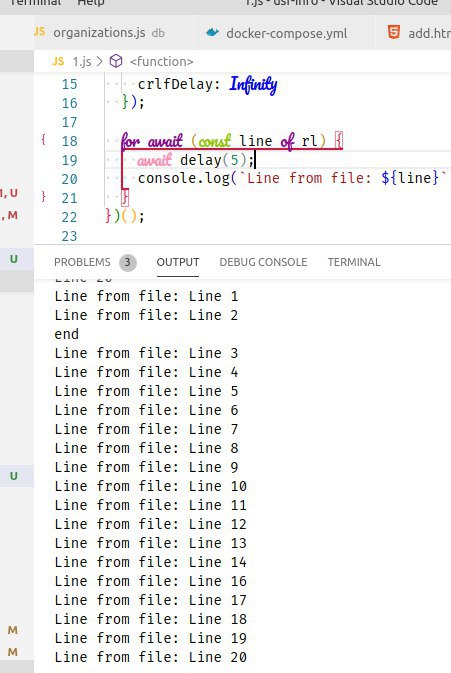Viewport: 451px width, 673px height.
Task: Click the <function> breadcrumb item
Action: [x=161, y=61]
